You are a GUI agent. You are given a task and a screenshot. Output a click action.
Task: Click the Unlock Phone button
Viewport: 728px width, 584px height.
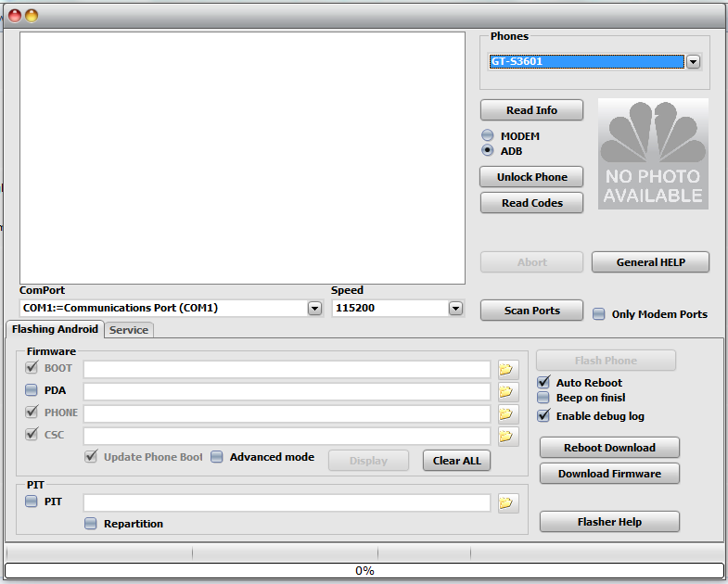point(531,177)
